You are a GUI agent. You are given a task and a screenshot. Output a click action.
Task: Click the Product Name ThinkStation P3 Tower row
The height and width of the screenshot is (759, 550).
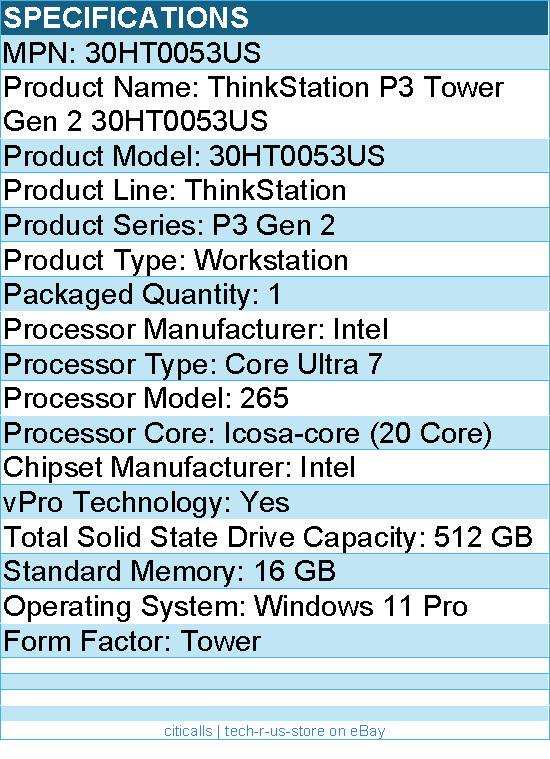click(275, 104)
